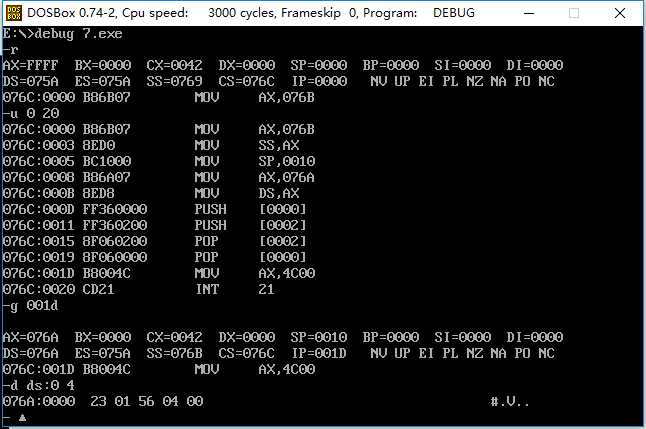Click the '-d ds:0 4' command
This screenshot has width=646, height=429.
39,386
